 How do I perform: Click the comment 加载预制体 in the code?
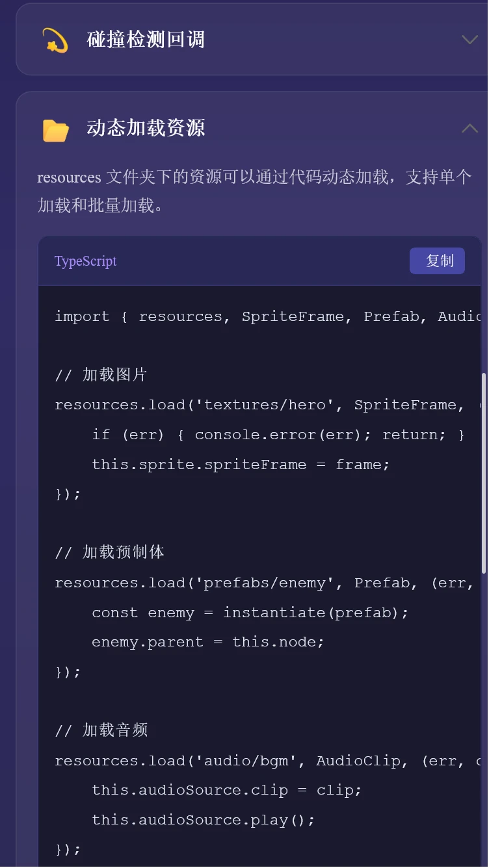click(111, 552)
